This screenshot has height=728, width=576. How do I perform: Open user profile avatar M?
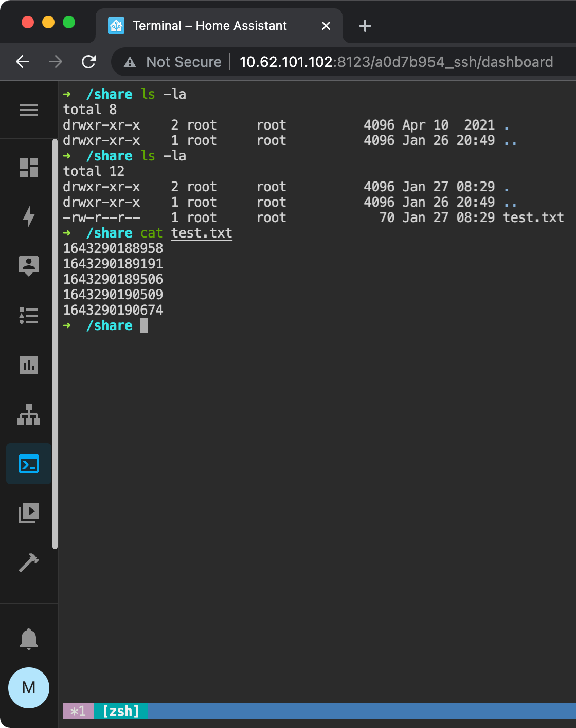(29, 687)
